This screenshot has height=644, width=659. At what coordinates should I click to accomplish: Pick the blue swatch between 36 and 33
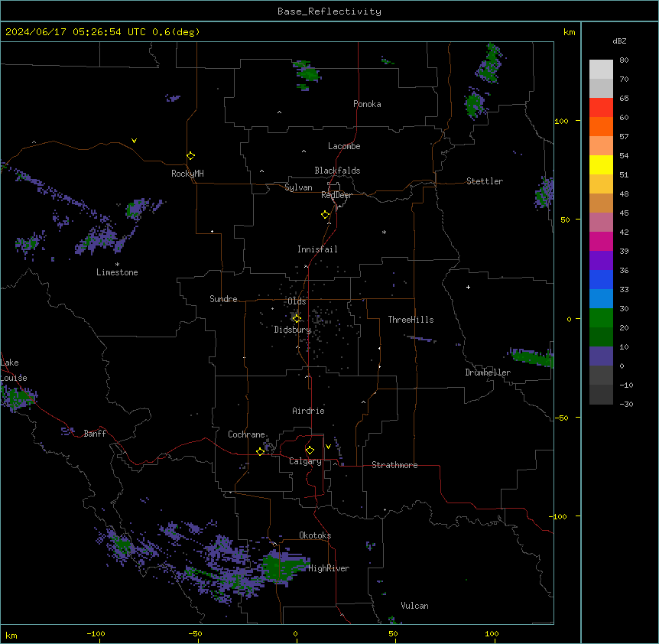(601, 279)
